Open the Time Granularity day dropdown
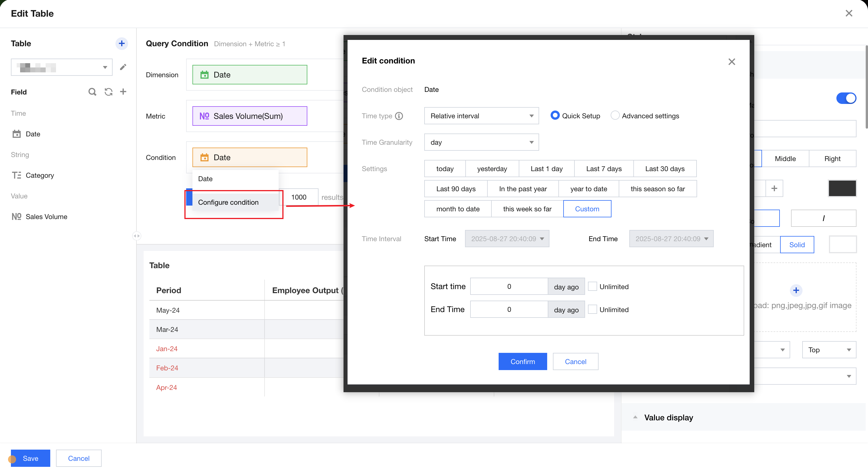Viewport: 868px width, 472px height. 481,142
